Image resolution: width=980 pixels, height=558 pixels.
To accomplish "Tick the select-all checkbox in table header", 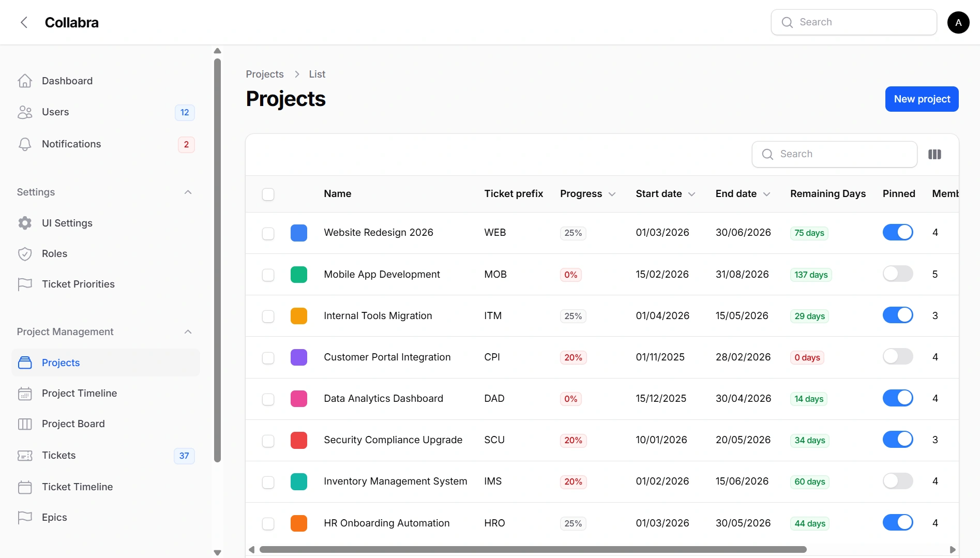I will click(268, 194).
